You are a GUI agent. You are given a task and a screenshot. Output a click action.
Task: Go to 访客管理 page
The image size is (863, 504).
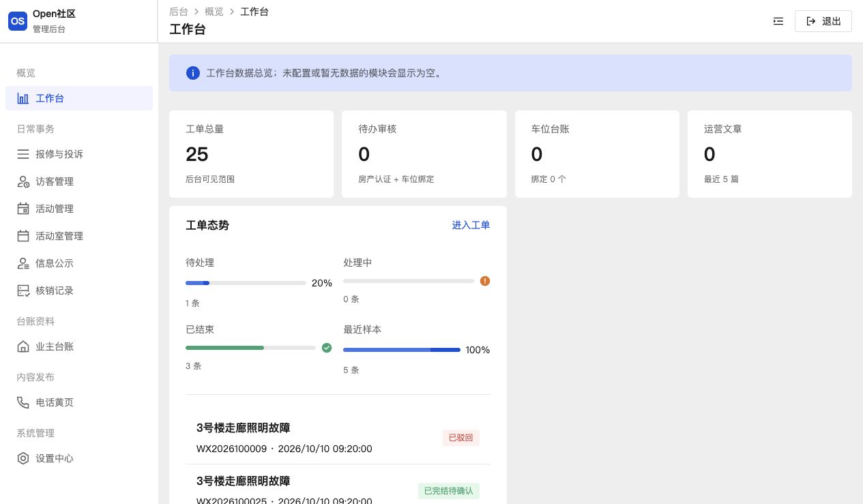click(x=79, y=181)
